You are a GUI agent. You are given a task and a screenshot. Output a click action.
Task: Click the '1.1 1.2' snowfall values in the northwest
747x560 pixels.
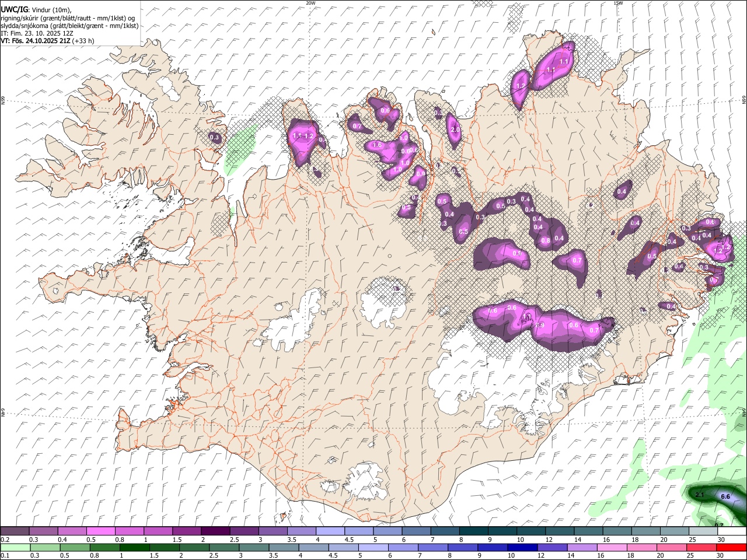(x=303, y=136)
